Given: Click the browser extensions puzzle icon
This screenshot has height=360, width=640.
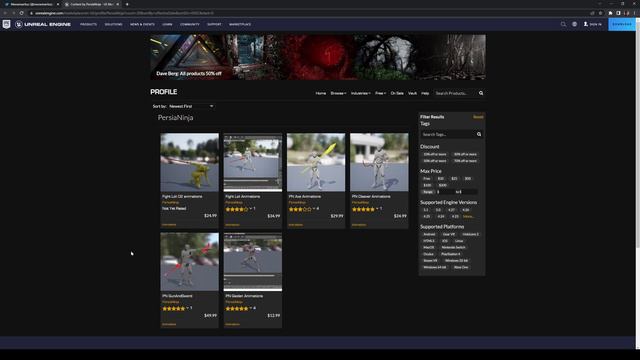Looking at the screenshot, I should click(610, 13).
